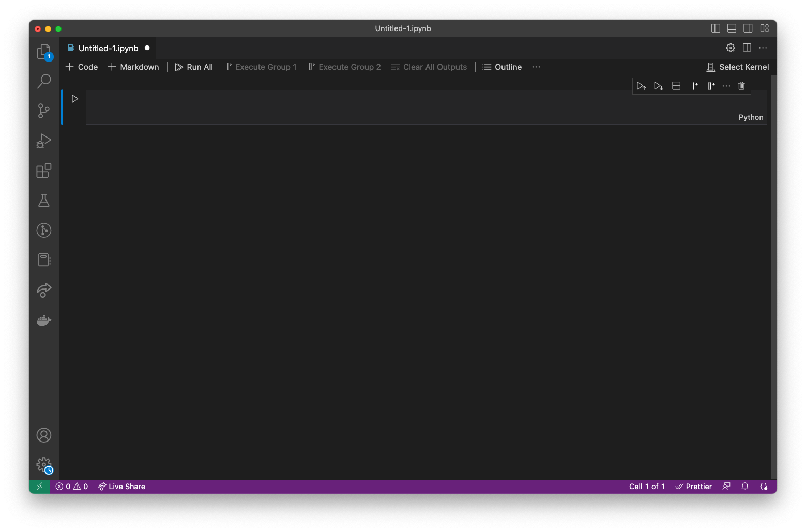Open Clear All Outputs
Screen dimensions: 806x532
[429, 67]
